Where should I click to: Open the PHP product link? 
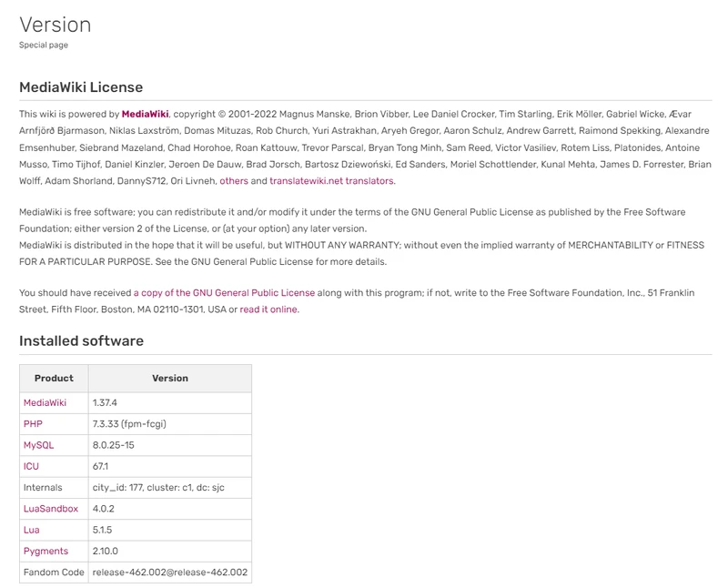[x=33, y=424]
